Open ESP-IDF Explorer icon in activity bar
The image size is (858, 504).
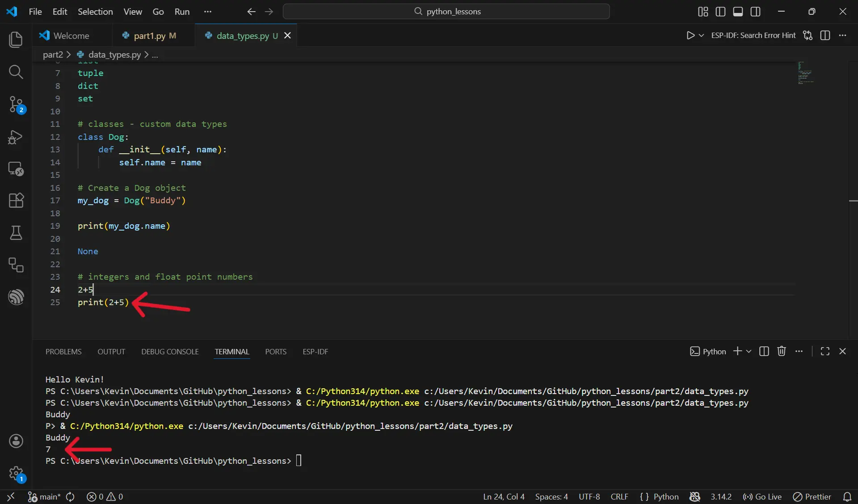(x=16, y=265)
